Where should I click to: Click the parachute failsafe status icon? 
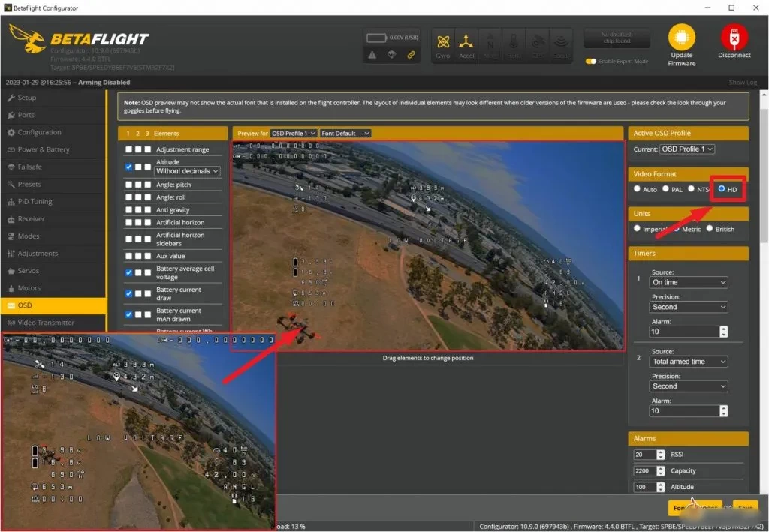(391, 55)
